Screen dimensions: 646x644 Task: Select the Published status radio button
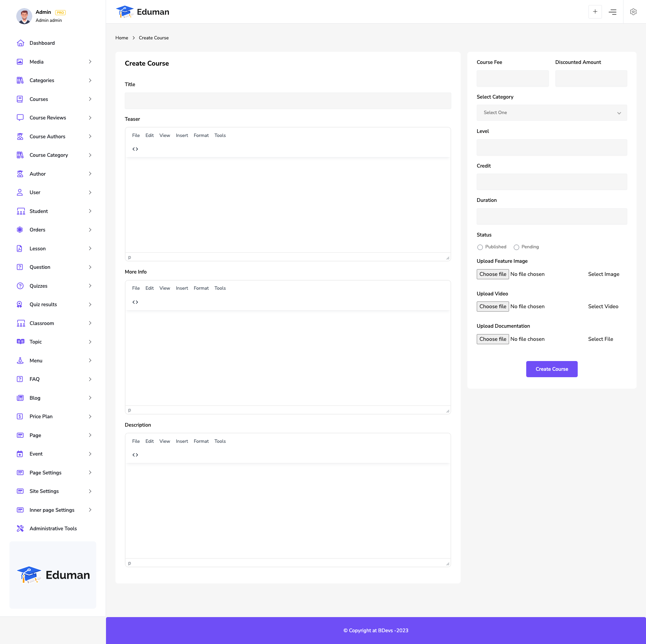[480, 247]
